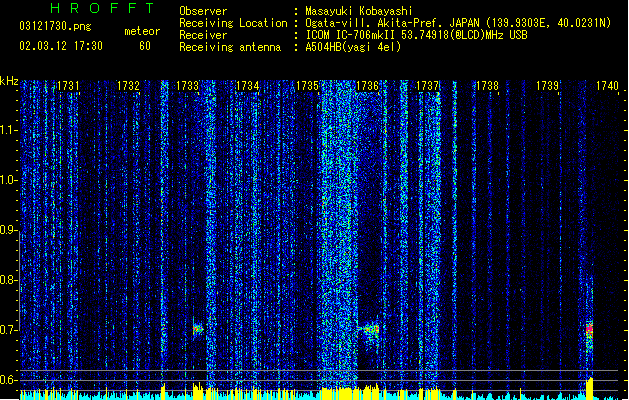Click the meteor label
Screen dimensions: 629x400
pyautogui.click(x=142, y=31)
